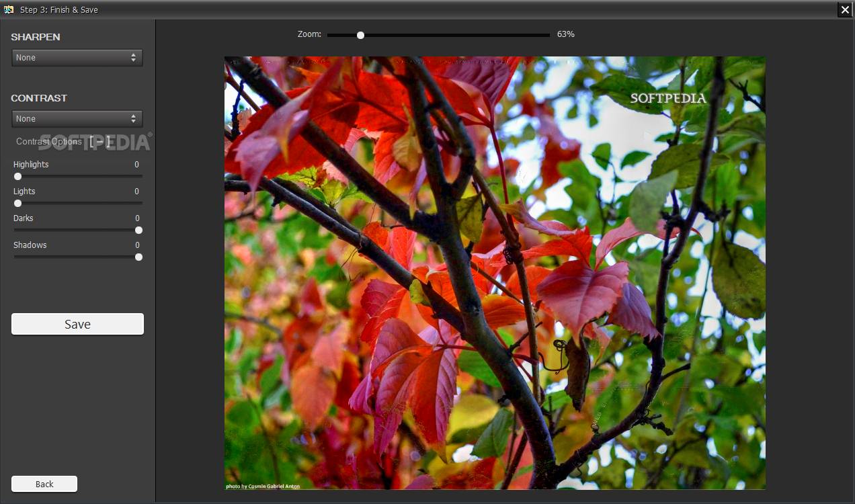Click the Darks label
The height and width of the screenshot is (504, 855).
coord(24,218)
